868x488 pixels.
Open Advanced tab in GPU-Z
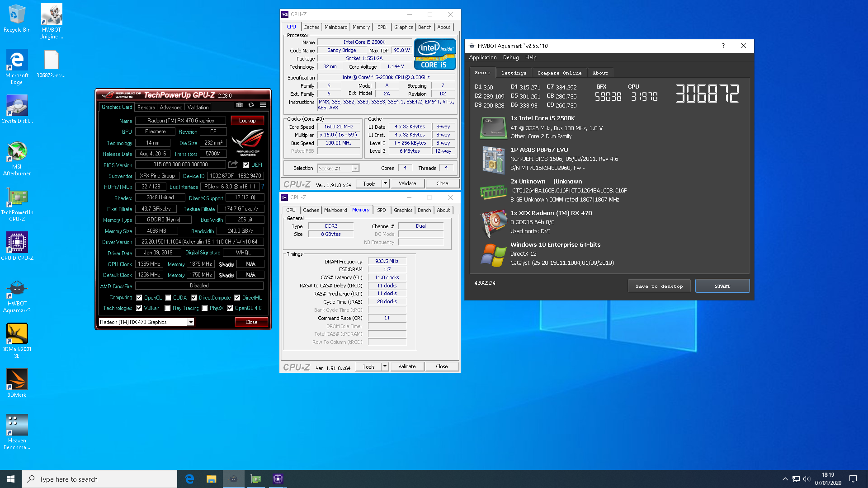pyautogui.click(x=171, y=108)
